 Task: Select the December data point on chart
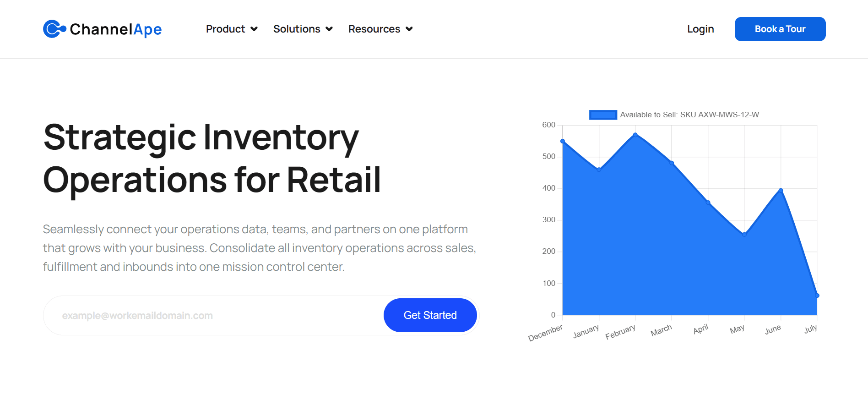point(563,141)
